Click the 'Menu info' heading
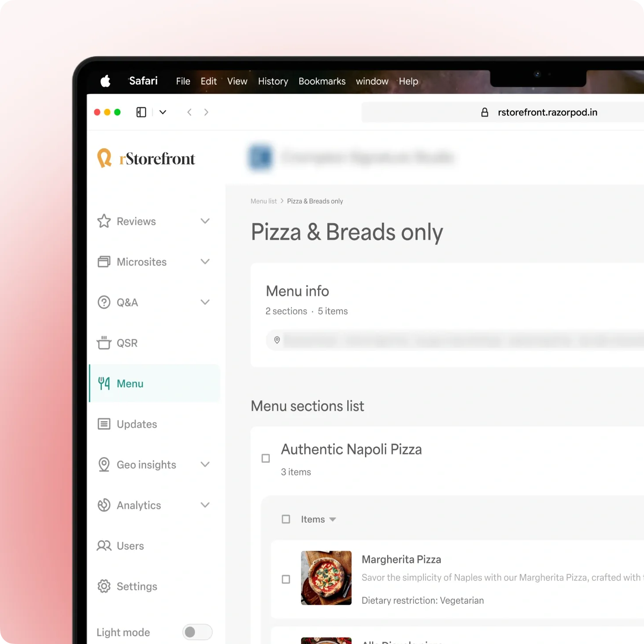Image resolution: width=644 pixels, height=644 pixels. coord(298,291)
